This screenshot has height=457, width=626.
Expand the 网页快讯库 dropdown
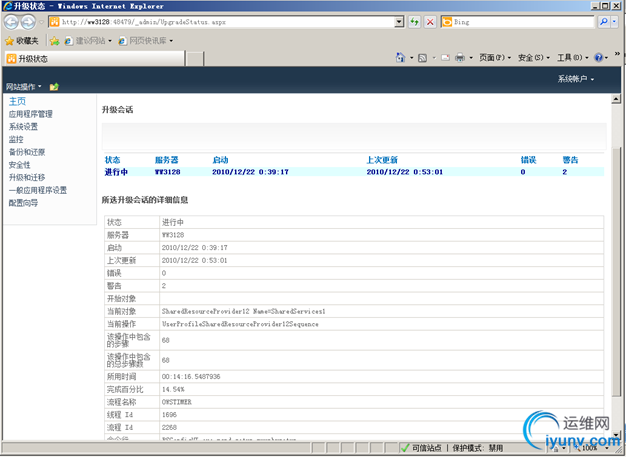(171, 41)
